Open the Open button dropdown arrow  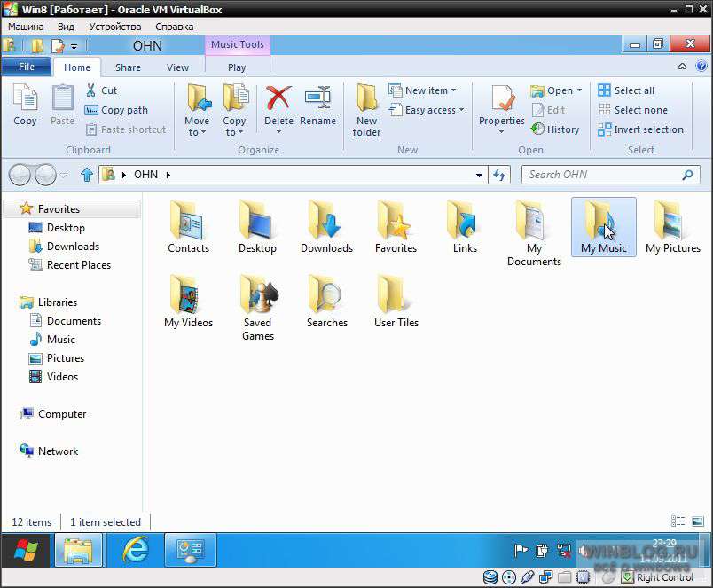[x=579, y=90]
